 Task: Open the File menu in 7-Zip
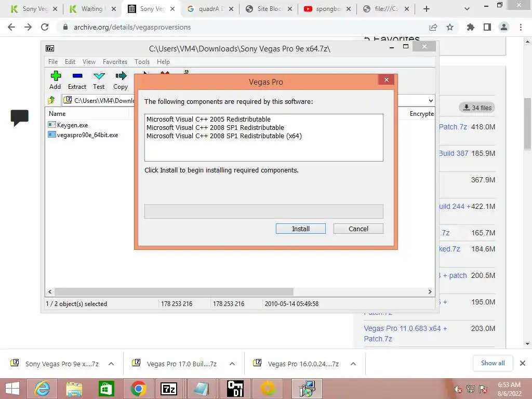tap(53, 62)
